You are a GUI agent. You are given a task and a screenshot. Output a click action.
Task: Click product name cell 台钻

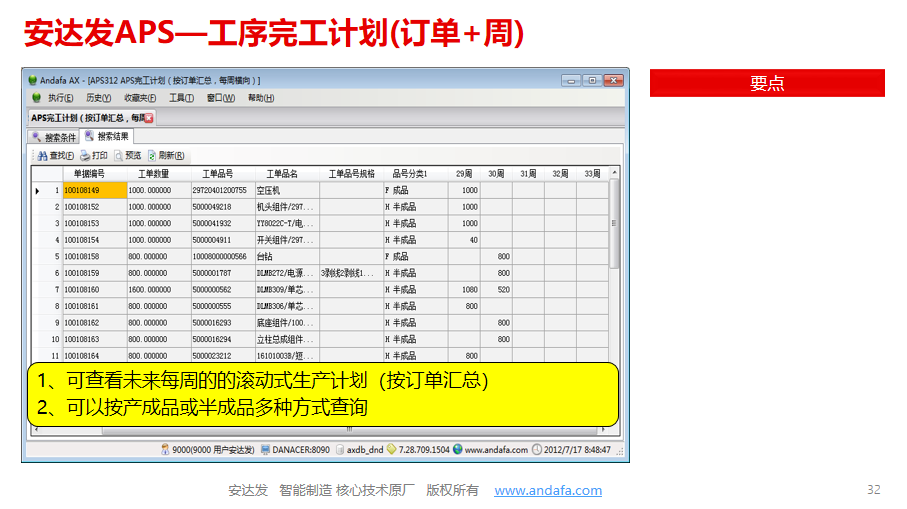coord(287,257)
